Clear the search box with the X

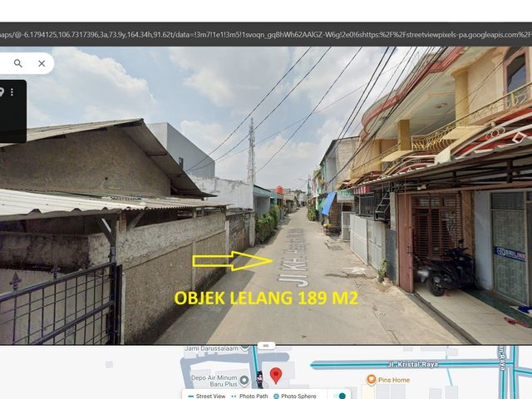coord(42,63)
